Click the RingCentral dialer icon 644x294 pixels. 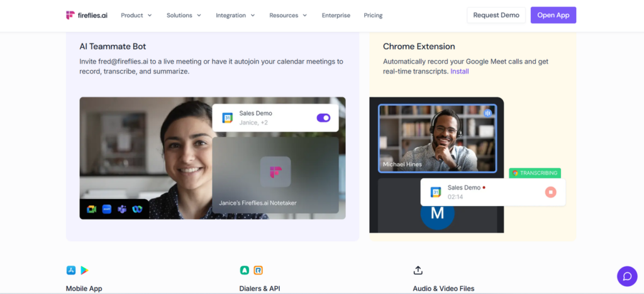pos(258,270)
